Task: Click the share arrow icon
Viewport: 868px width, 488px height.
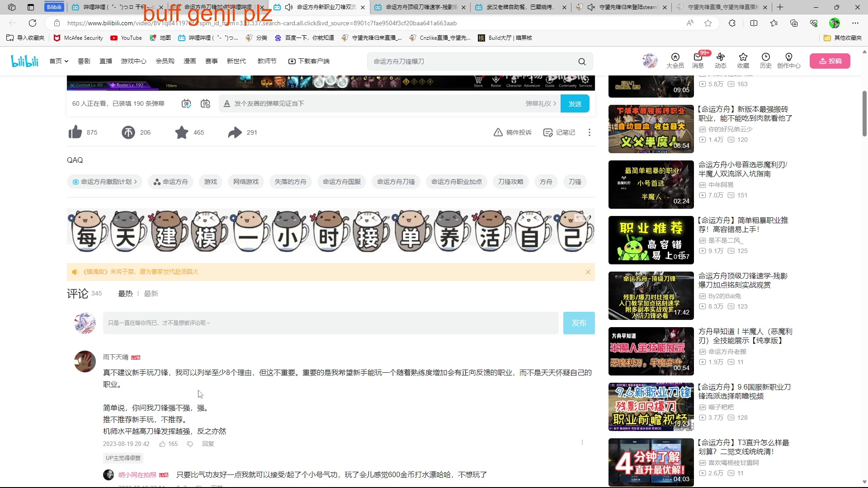Action: [x=234, y=132]
